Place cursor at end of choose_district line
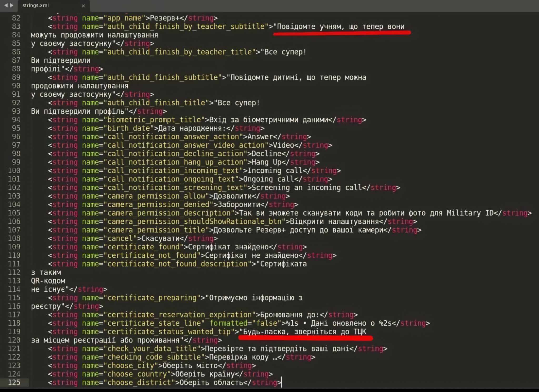 coord(281,383)
